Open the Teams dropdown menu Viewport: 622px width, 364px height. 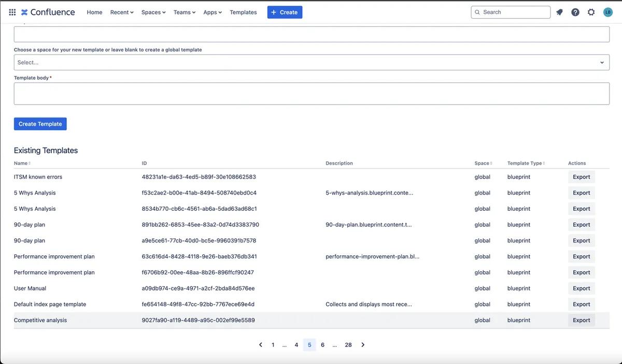point(185,12)
